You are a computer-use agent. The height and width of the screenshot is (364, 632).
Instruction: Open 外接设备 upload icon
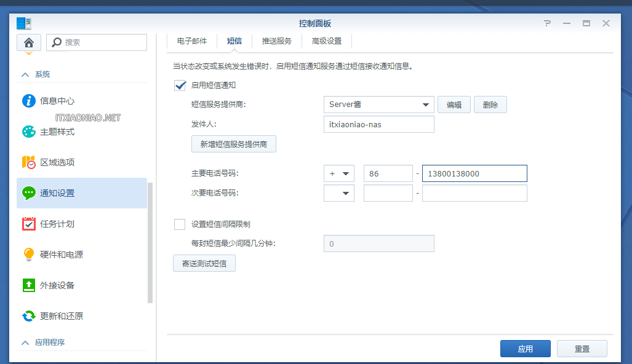pyautogui.click(x=29, y=285)
